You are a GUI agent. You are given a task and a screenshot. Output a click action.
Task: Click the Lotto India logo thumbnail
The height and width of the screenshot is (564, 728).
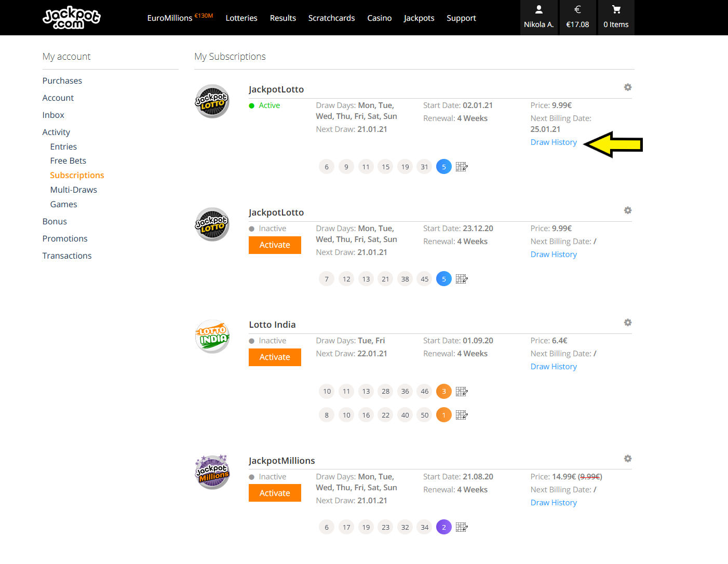pos(212,337)
